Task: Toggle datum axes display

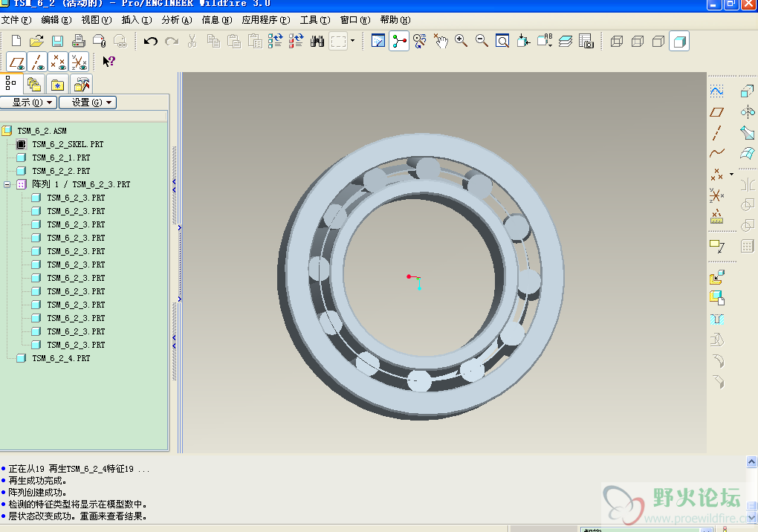Action: (x=37, y=62)
